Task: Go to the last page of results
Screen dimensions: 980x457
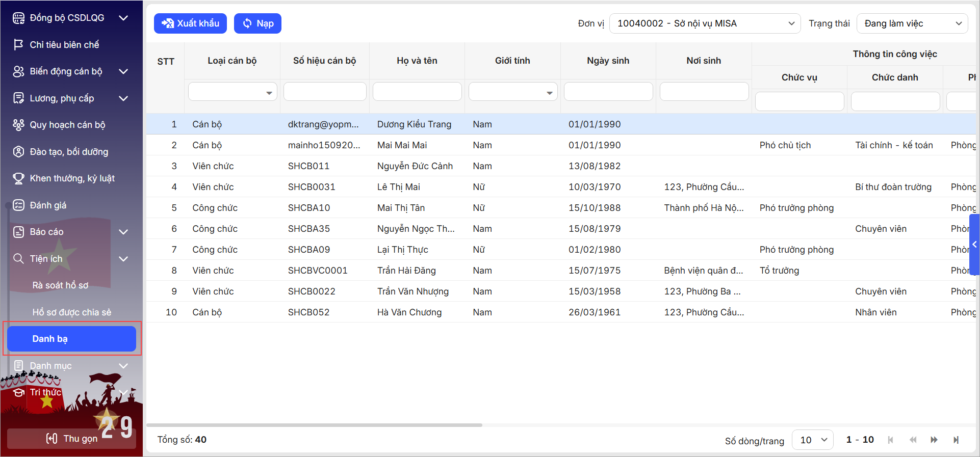Action: (x=956, y=440)
